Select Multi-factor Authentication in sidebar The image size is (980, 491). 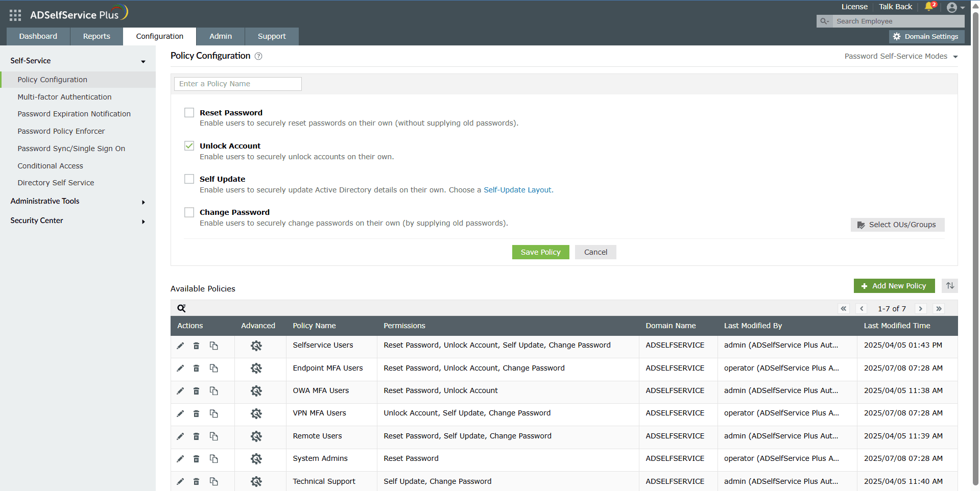(x=64, y=97)
